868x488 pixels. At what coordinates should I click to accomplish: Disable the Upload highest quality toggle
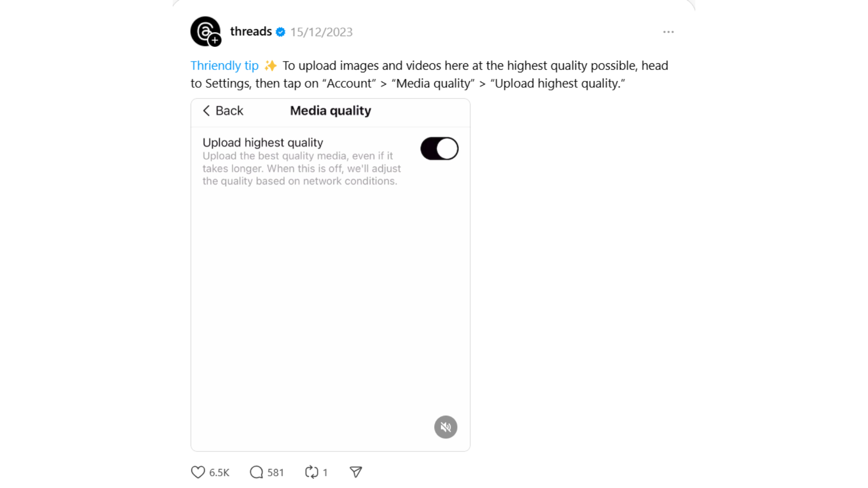coord(439,149)
